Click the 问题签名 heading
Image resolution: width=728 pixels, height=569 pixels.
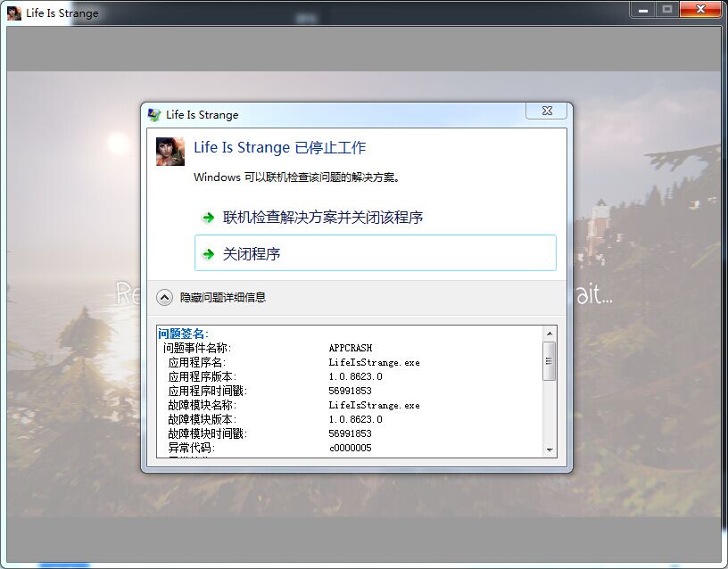click(183, 334)
